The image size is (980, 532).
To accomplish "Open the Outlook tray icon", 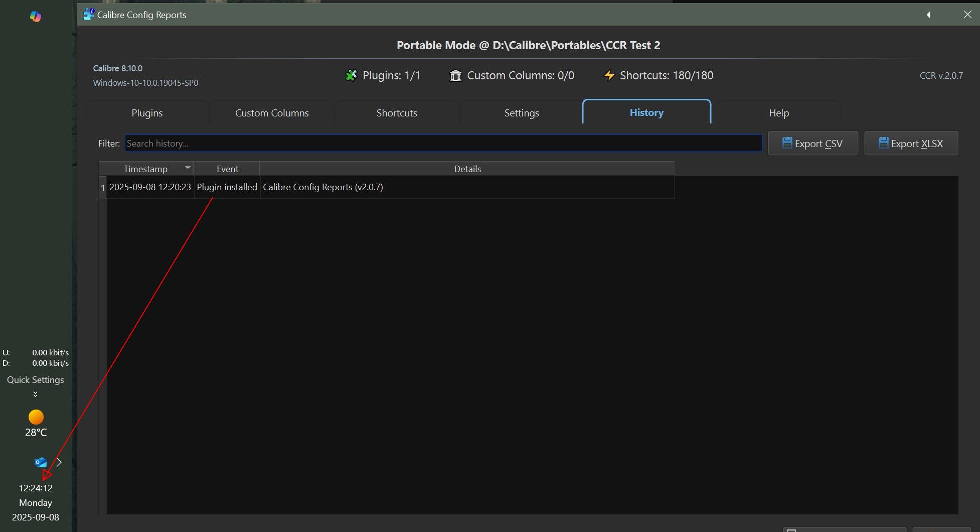I will pos(41,462).
